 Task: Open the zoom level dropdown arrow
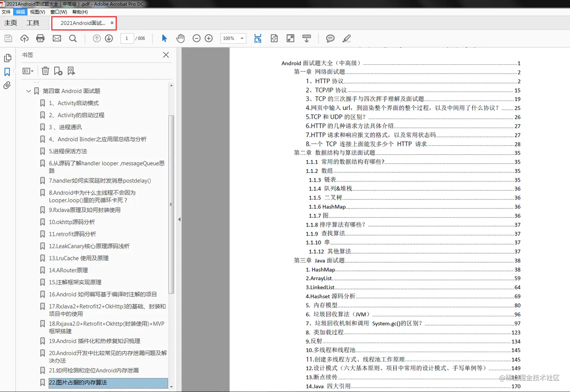pos(242,38)
